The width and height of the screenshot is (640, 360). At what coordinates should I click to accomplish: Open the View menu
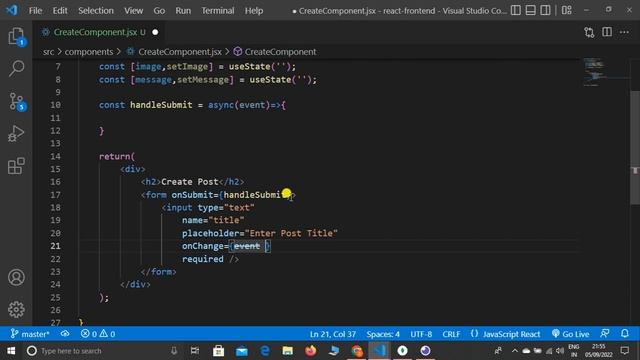pyautogui.click(x=133, y=11)
